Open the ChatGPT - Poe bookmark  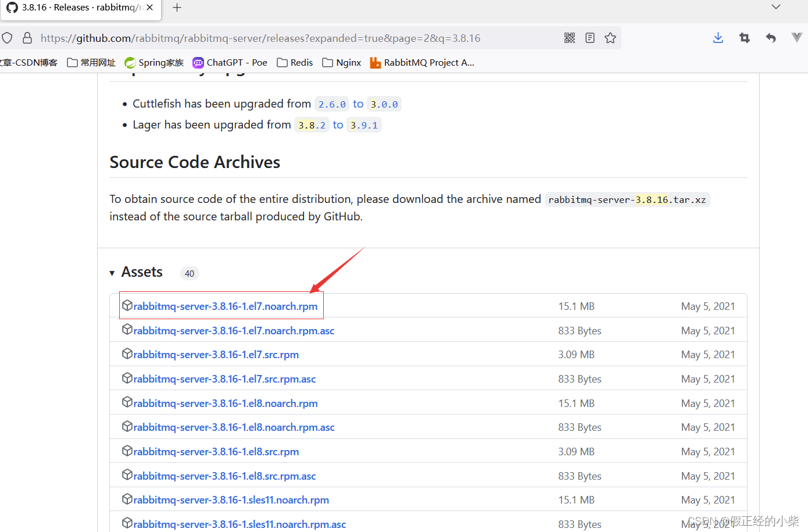pos(230,62)
